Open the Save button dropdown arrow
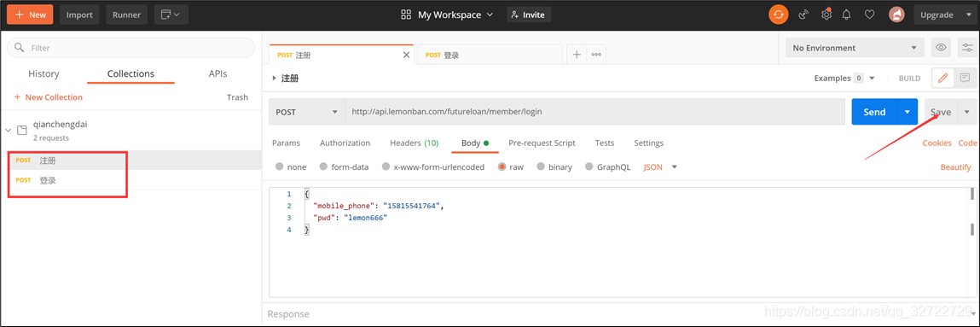The height and width of the screenshot is (327, 980). [x=967, y=112]
